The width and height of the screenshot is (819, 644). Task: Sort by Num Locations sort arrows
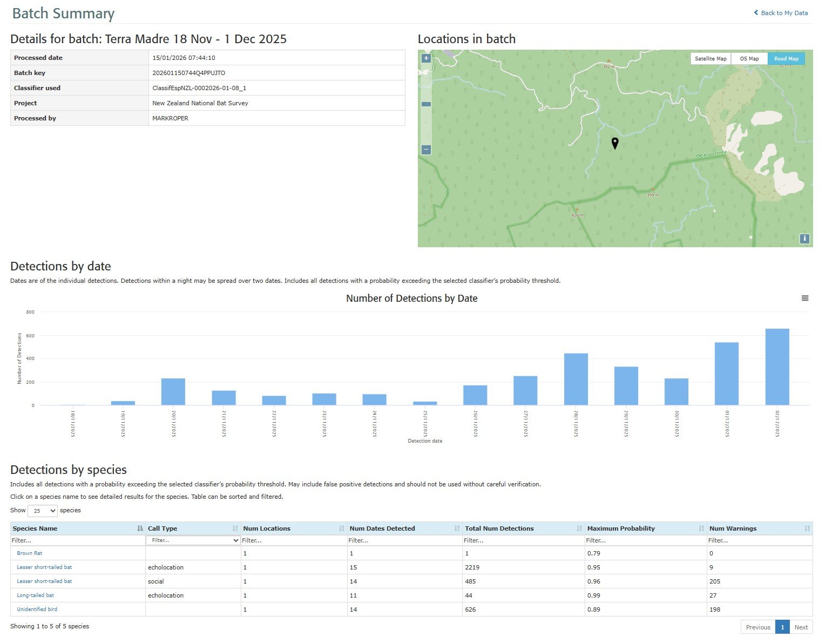tap(342, 528)
